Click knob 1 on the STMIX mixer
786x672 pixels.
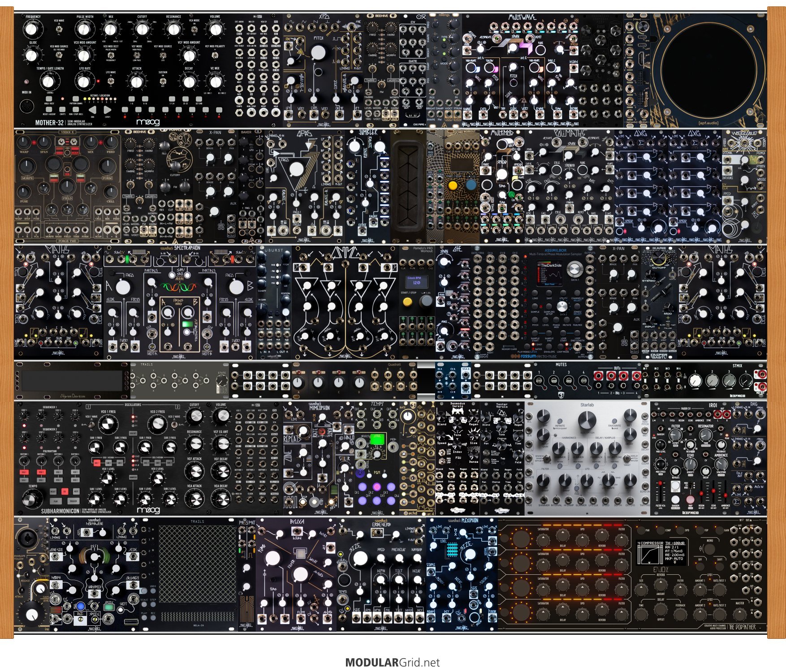pos(695,381)
